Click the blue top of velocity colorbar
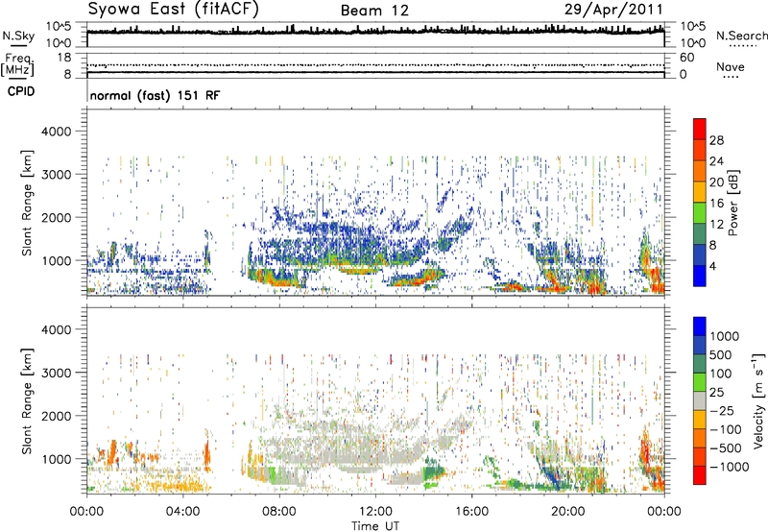Screen dimensions: 768x532 tap(700, 326)
